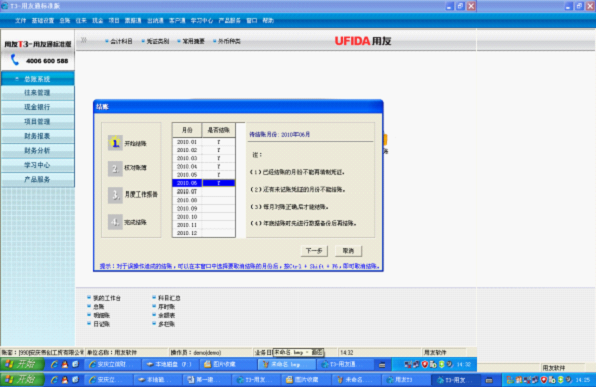The image size is (596, 387).
Task: Click the step 1 开始结账 icon
Action: pos(115,143)
